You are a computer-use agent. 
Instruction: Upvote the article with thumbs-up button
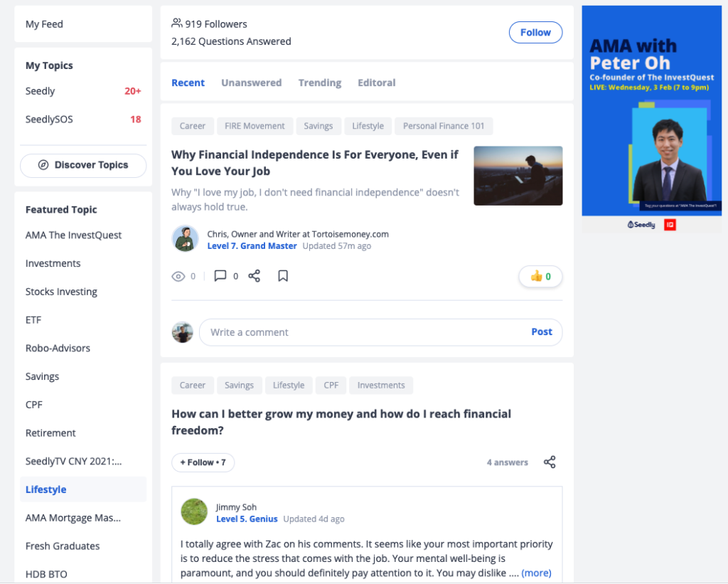point(540,277)
